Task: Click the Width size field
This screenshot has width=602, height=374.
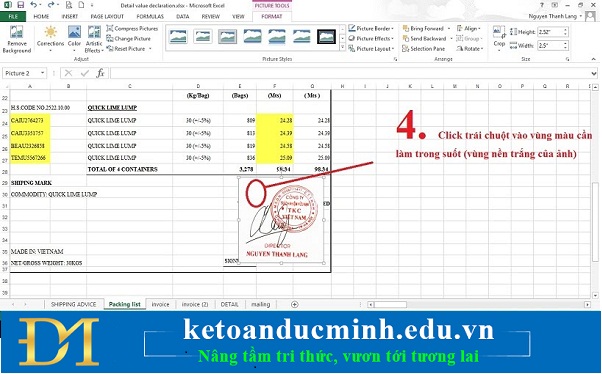Action: coord(550,45)
